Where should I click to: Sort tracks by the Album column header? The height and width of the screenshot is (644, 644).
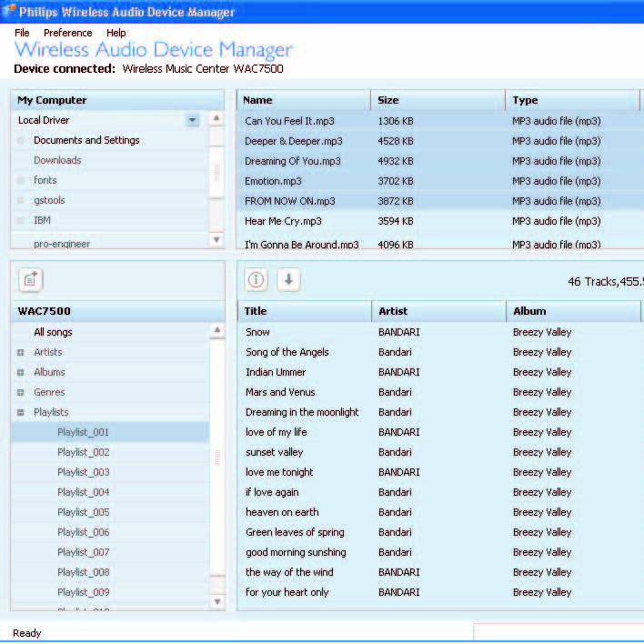pyautogui.click(x=573, y=311)
